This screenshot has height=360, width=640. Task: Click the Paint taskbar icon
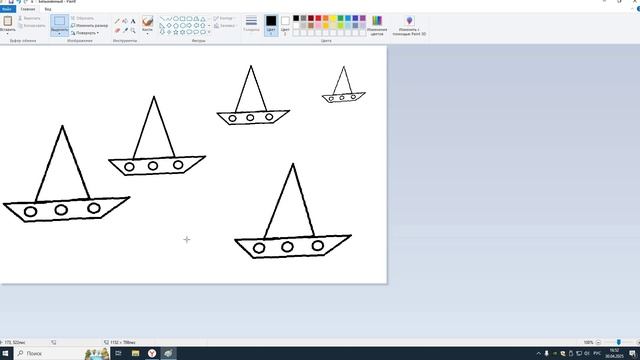tap(168, 353)
